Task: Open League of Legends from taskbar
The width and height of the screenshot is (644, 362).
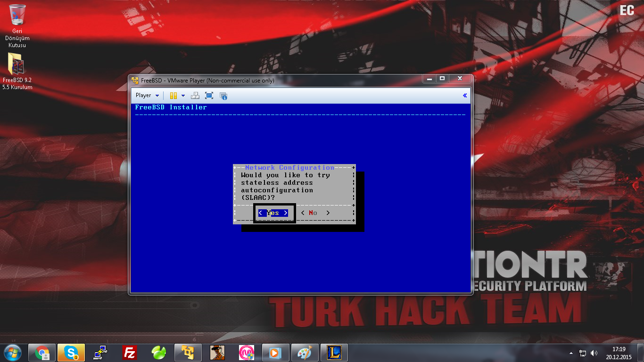Action: (334, 353)
